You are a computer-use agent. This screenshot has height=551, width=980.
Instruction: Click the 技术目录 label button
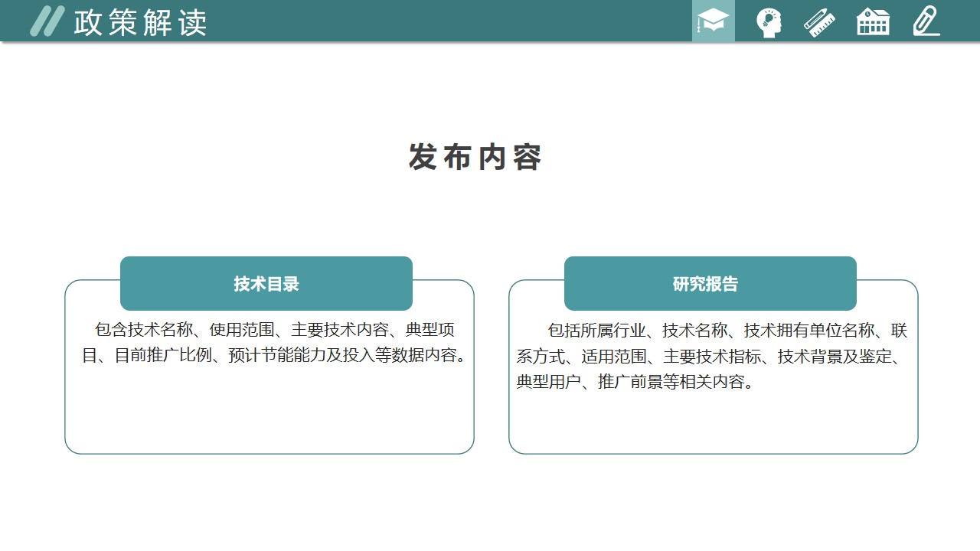pyautogui.click(x=266, y=284)
